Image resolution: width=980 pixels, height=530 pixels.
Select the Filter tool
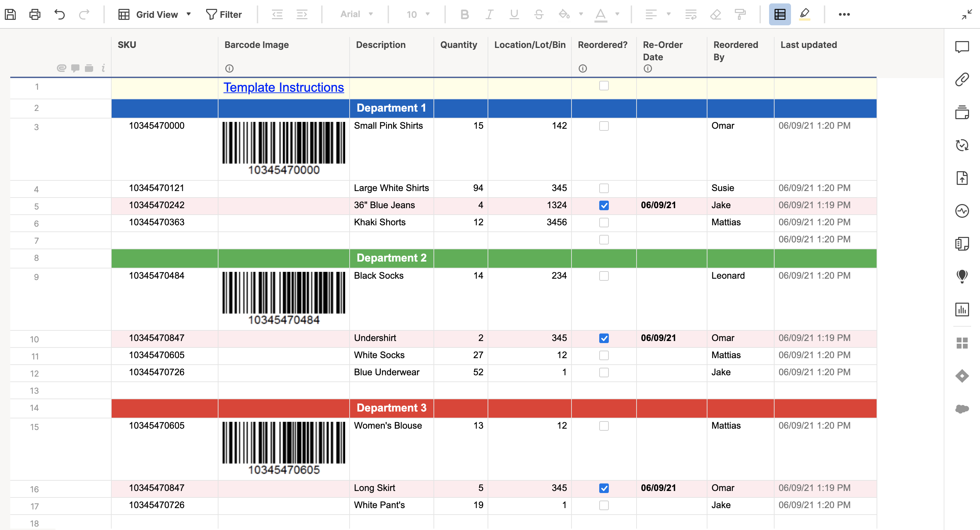[224, 14]
